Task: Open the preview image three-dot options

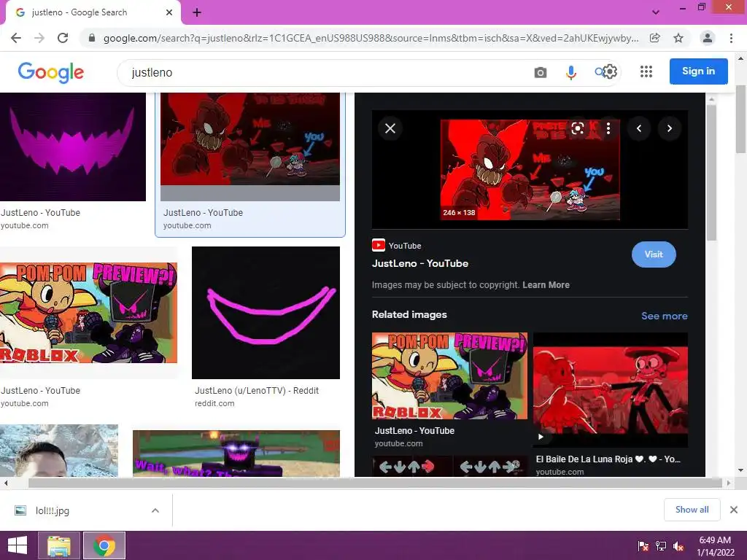Action: pyautogui.click(x=608, y=128)
